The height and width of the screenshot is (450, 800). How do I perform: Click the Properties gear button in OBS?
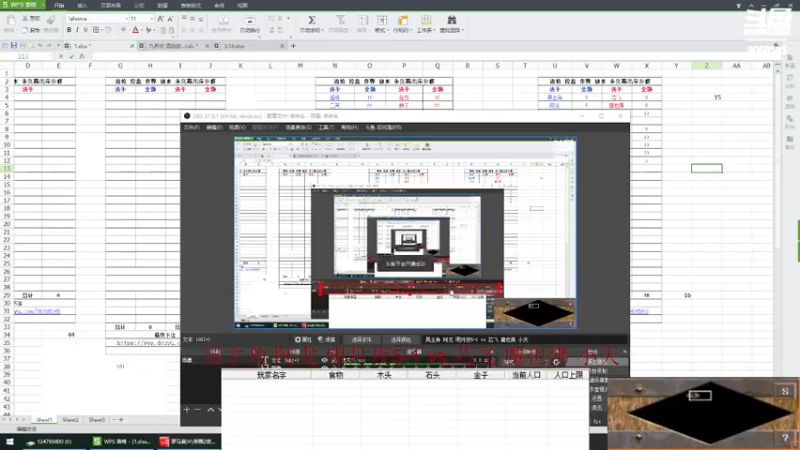pyautogui.click(x=304, y=339)
